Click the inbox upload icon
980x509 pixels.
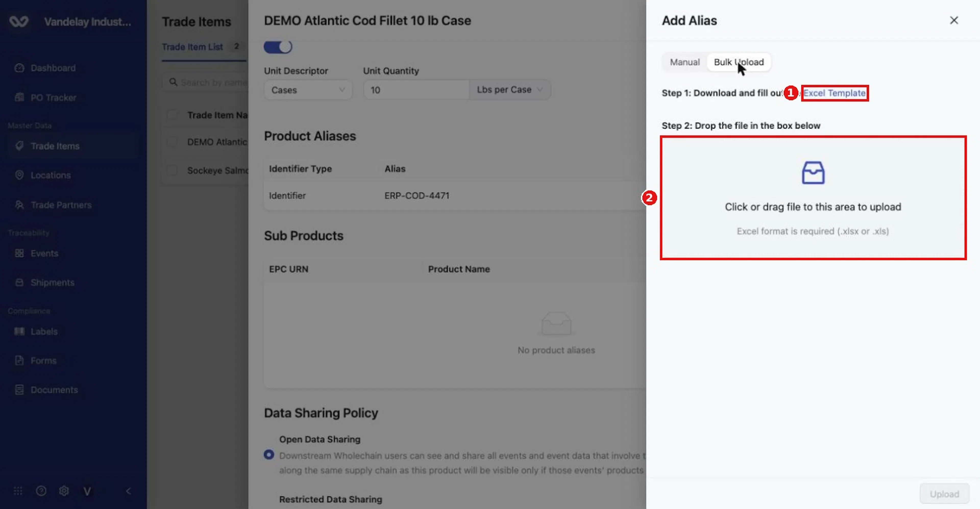813,173
